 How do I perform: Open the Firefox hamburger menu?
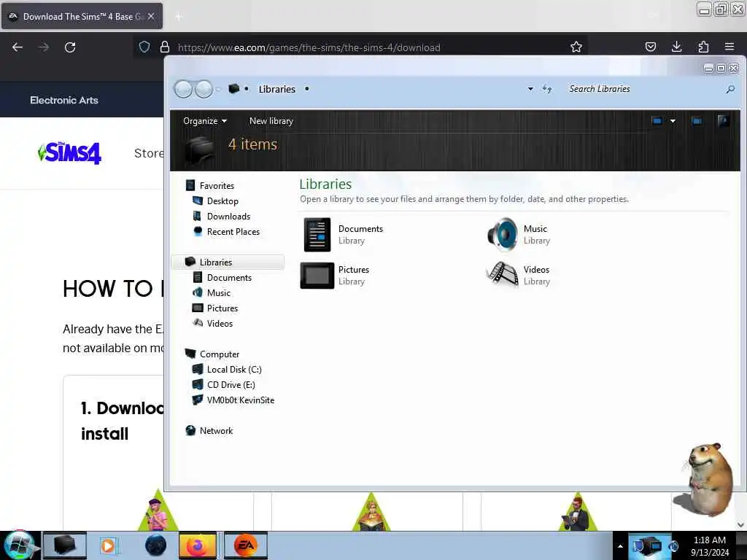(729, 47)
